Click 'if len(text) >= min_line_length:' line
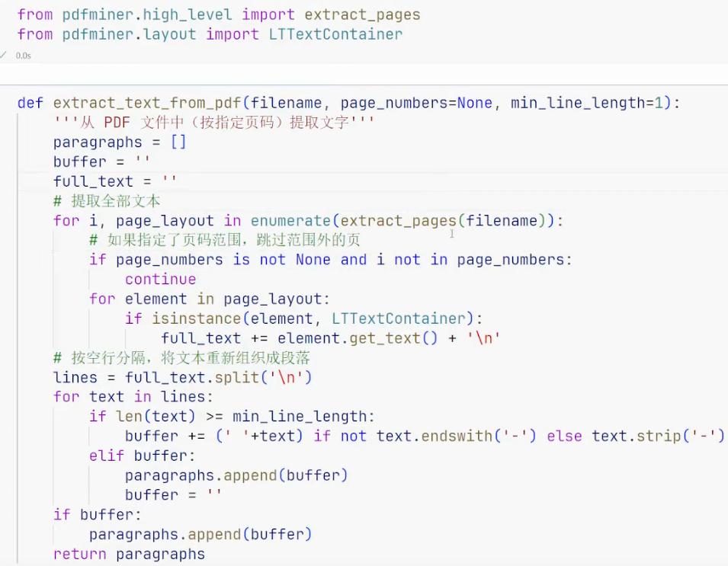 click(x=233, y=416)
